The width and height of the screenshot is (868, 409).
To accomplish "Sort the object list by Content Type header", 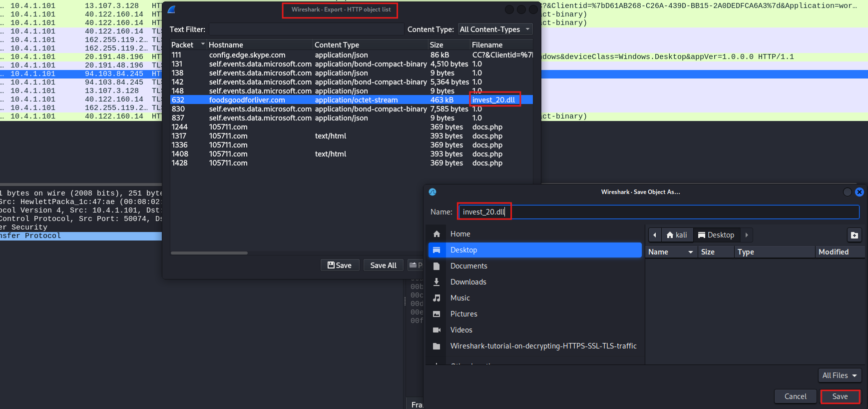I will [x=371, y=45].
